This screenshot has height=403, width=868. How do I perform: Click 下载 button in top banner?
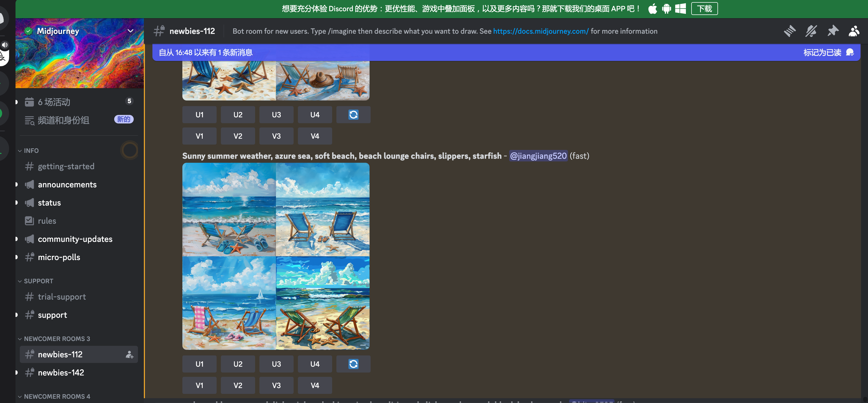click(704, 9)
